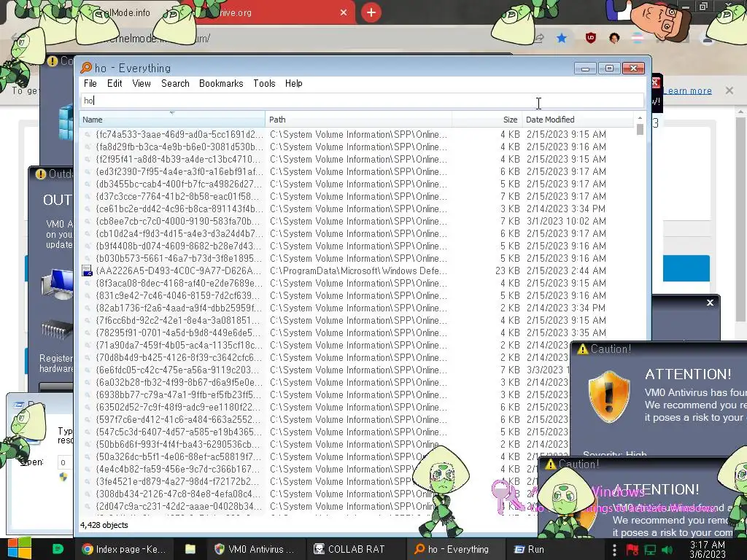Select file {831c9e42-7c46-4046-8159-7d2cf639...
The image size is (747, 560).
pyautogui.click(x=179, y=296)
